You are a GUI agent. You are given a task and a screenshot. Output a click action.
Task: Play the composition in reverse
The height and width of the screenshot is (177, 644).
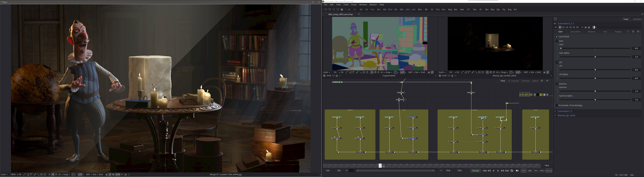pos(494,171)
